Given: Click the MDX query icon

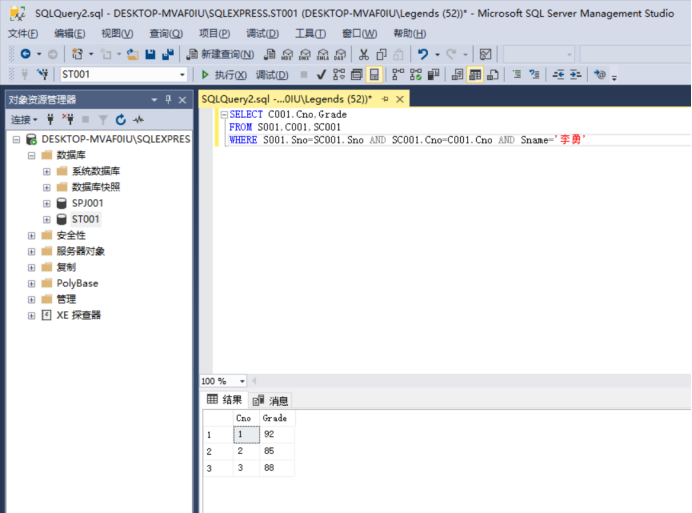Looking at the screenshot, I should [x=287, y=54].
